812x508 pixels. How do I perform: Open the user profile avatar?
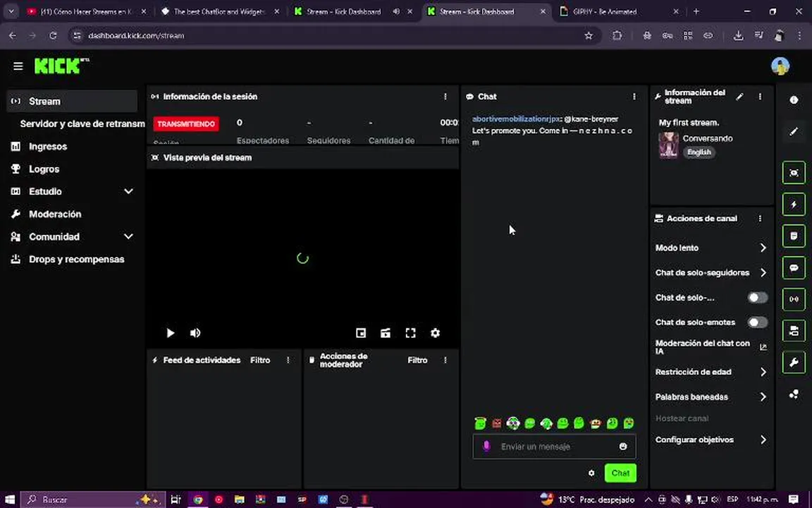click(x=780, y=66)
